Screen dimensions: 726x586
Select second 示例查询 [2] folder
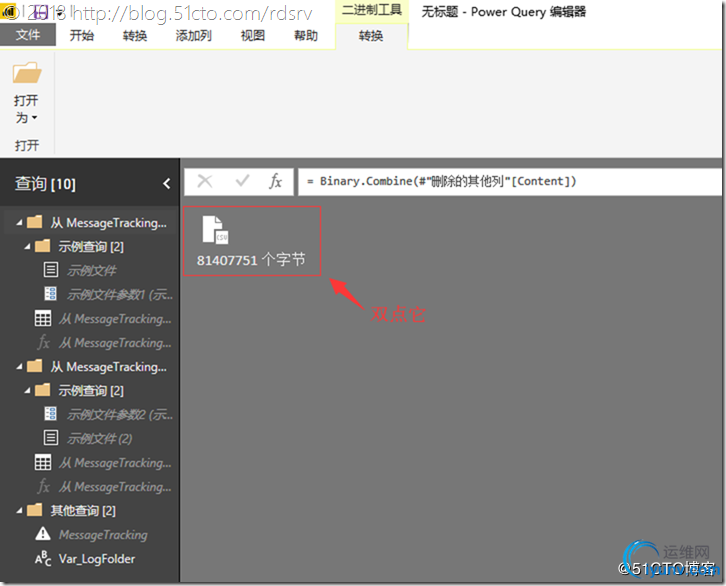click(x=91, y=391)
